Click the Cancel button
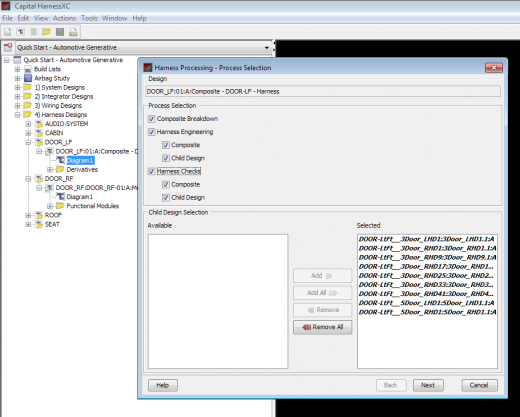Viewport: 520px width, 417px height. coord(479,385)
